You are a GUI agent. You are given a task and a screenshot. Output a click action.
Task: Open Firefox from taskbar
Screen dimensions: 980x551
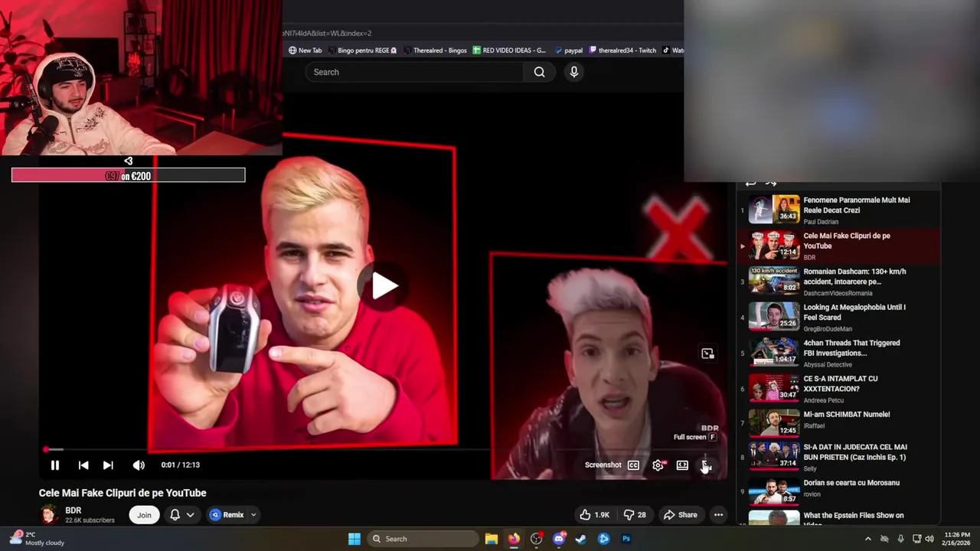pyautogui.click(x=514, y=539)
